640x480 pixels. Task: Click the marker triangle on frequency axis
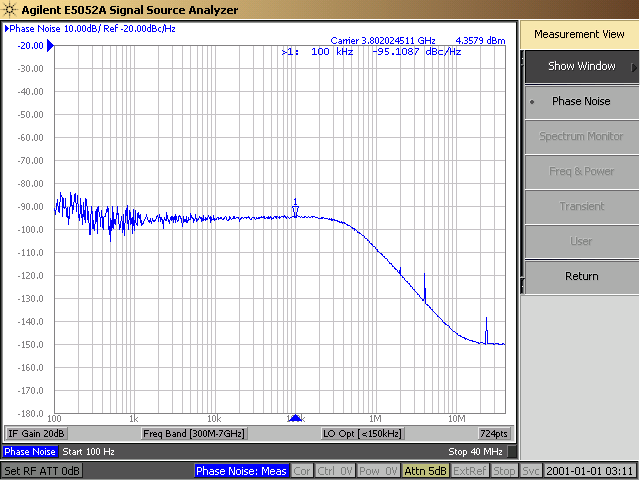click(x=295, y=417)
